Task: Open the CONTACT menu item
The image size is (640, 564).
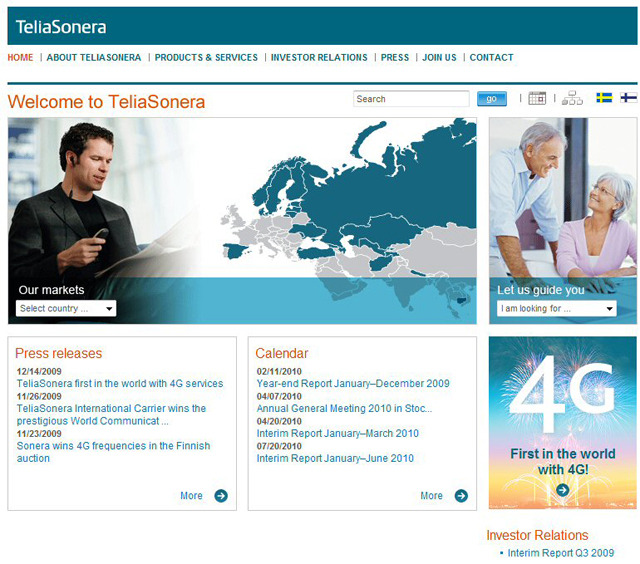Action: [491, 58]
